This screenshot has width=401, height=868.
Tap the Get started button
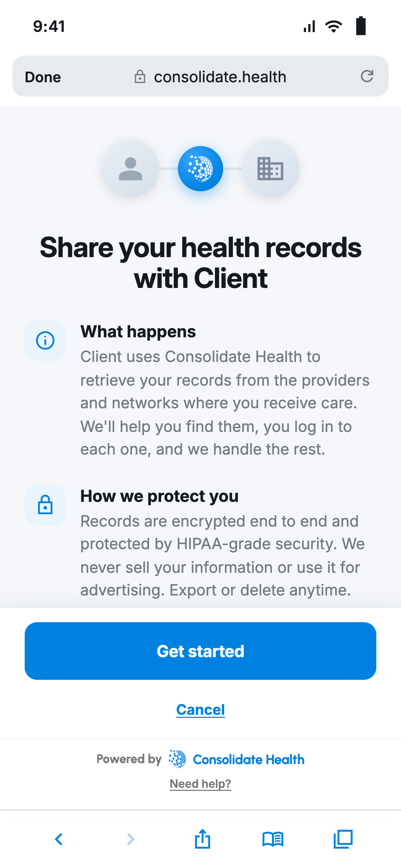coord(200,651)
